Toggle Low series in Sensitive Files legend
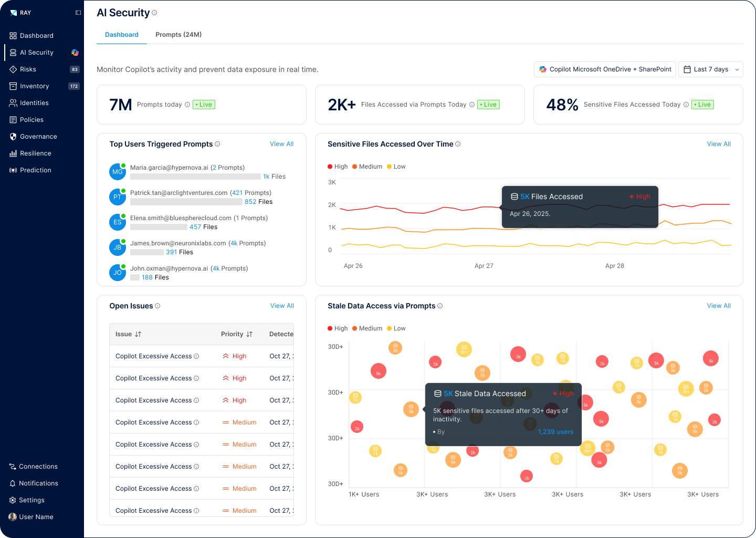This screenshot has width=756, height=538. coord(396,167)
